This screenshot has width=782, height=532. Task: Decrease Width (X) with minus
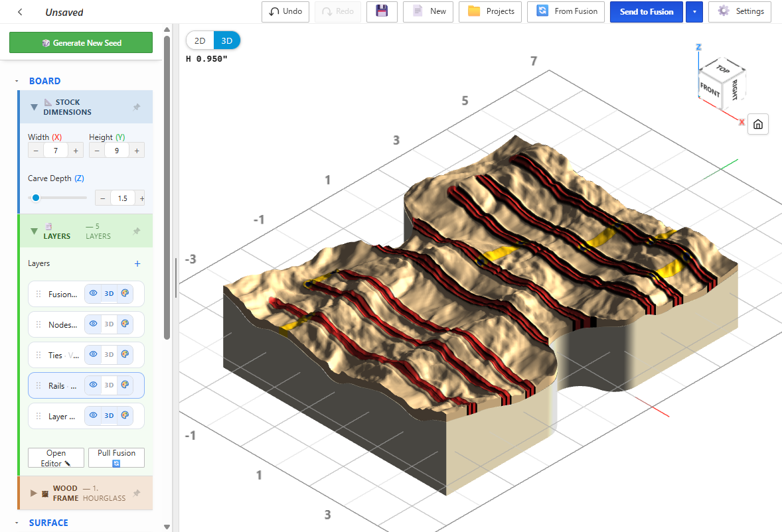point(35,151)
